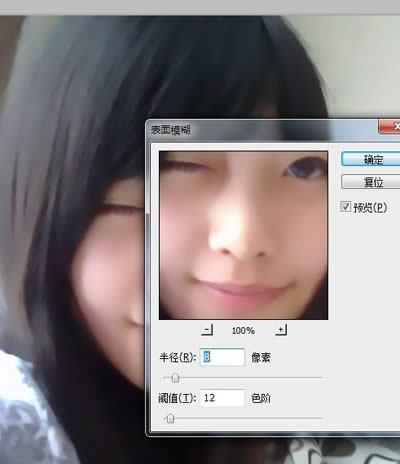This screenshot has height=464, width=400.
Task: Click the 复位 reset button
Action: pyautogui.click(x=371, y=182)
